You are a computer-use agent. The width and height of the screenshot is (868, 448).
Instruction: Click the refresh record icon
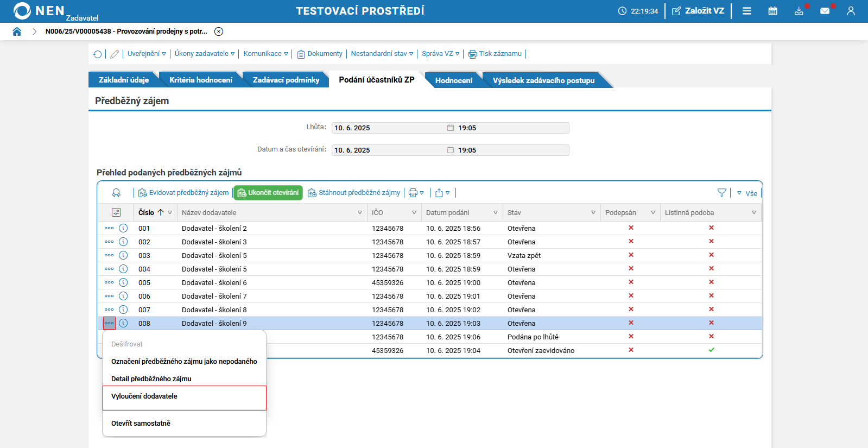[x=97, y=54]
